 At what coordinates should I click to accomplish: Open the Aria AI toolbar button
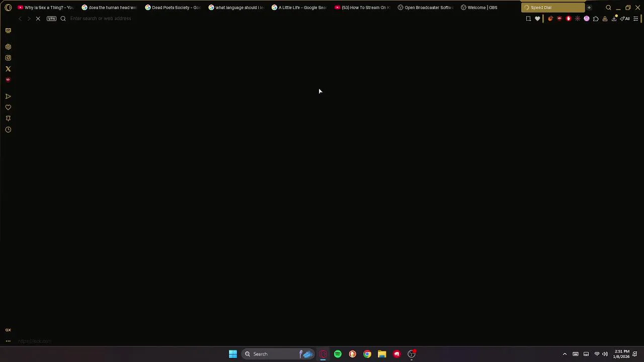tap(625, 19)
